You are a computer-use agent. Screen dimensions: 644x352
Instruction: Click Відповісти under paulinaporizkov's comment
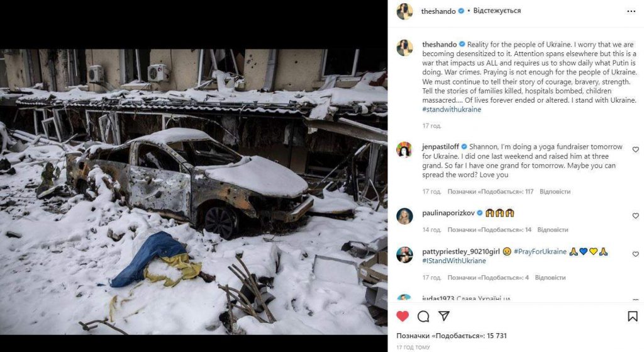click(553, 230)
